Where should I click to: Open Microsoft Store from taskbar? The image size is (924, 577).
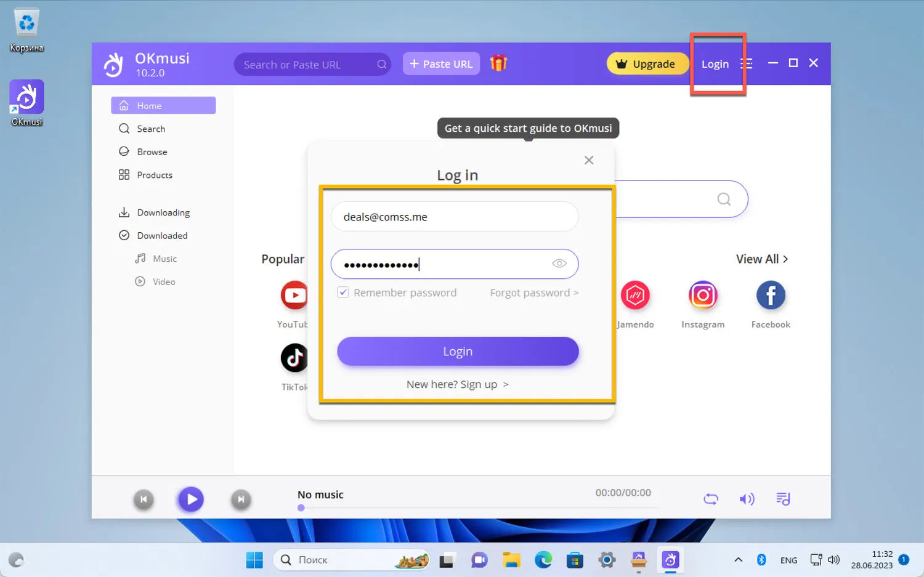pyautogui.click(x=575, y=560)
